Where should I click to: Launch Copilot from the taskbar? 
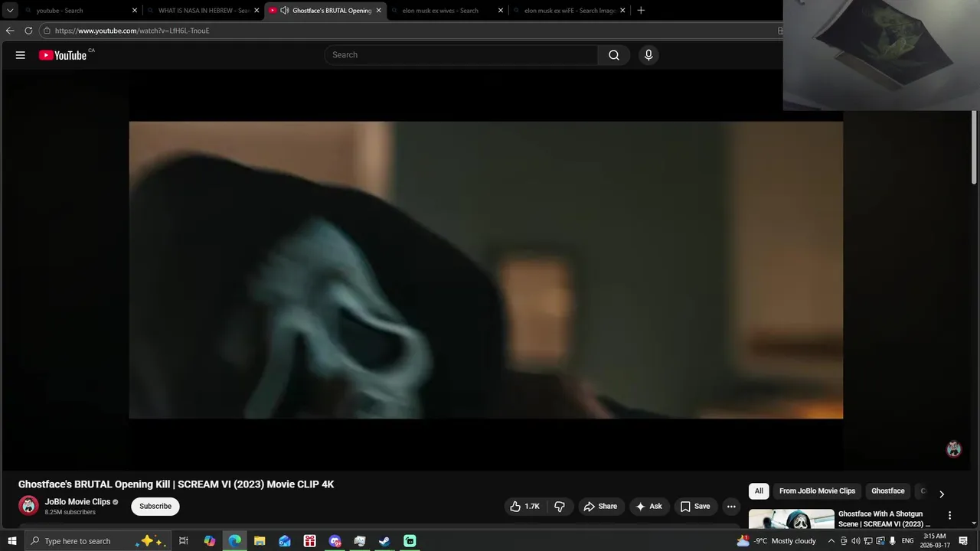[209, 541]
